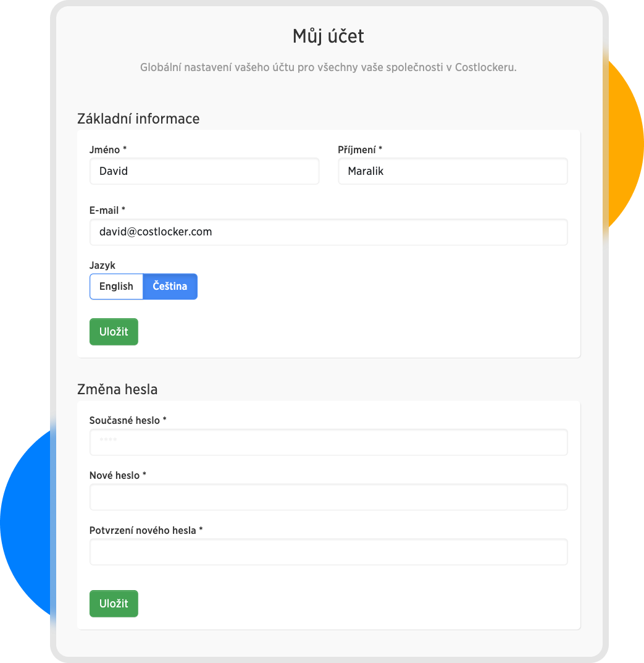Screen dimensions: 644x663
Task: Click the E-mail address input field
Action: 328,232
